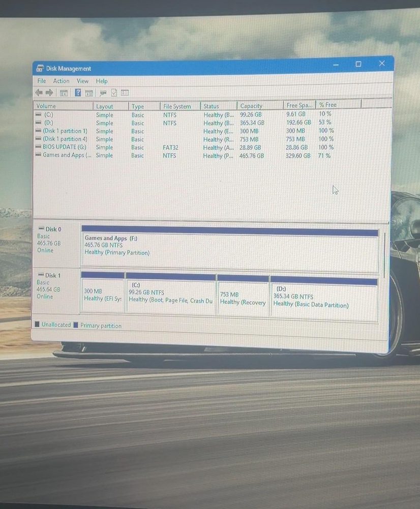The width and height of the screenshot is (420, 509).
Task: Sort by the Type column header
Action: (144, 106)
